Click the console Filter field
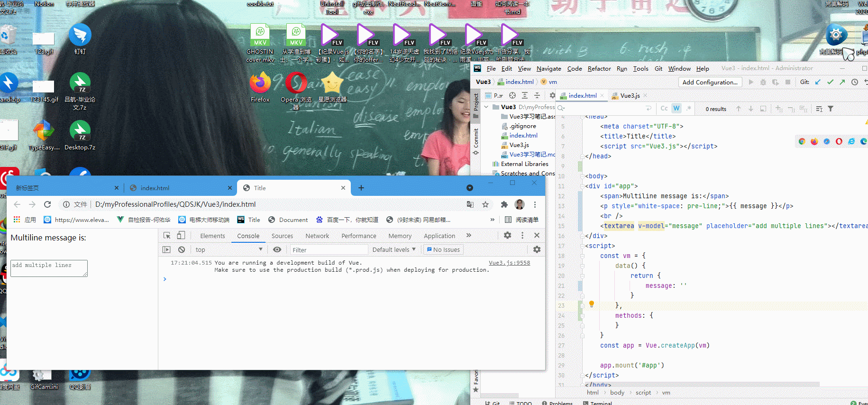Screen dimensions: 868x405 tap(329, 249)
